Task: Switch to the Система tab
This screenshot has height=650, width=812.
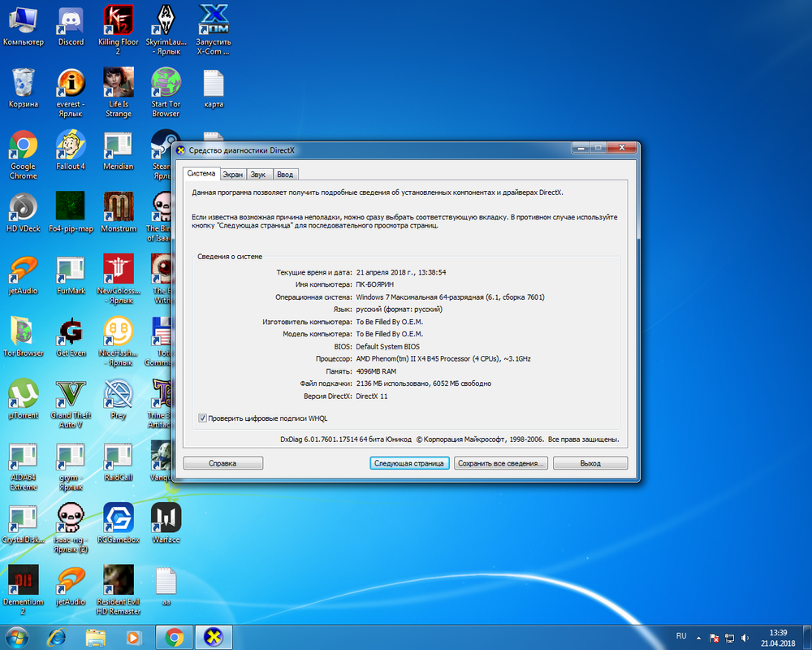Action: click(201, 174)
